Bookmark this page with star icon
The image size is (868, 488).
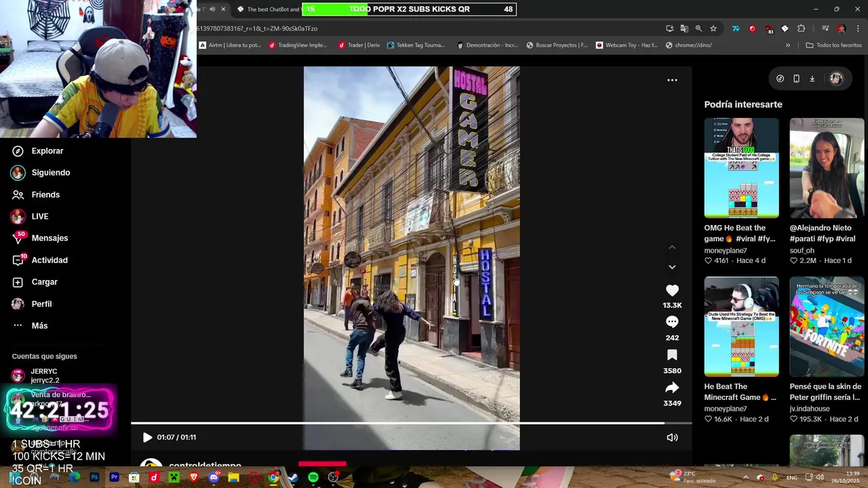[x=713, y=28]
